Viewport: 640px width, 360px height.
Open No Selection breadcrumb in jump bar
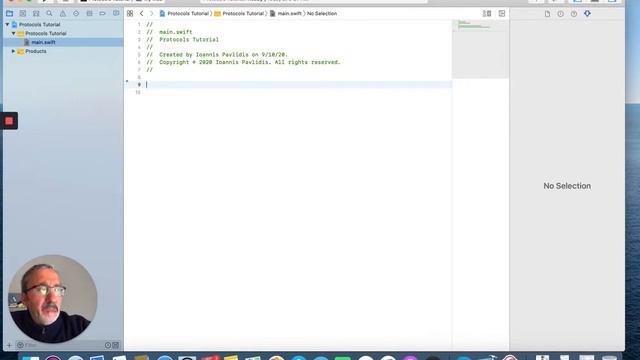pyautogui.click(x=322, y=13)
